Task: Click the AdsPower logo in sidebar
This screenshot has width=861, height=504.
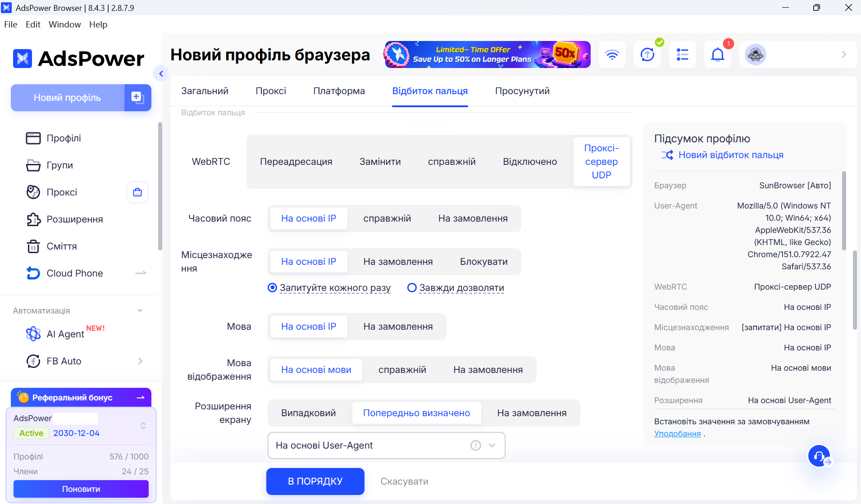Action: coord(79,59)
